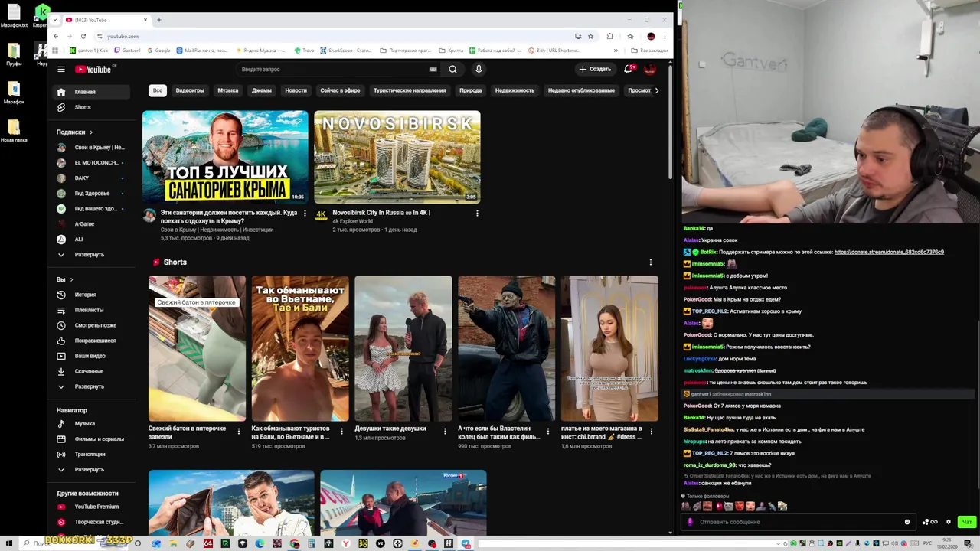Click the YouTube logo
Screen dimensions: 980x551
tap(93, 69)
